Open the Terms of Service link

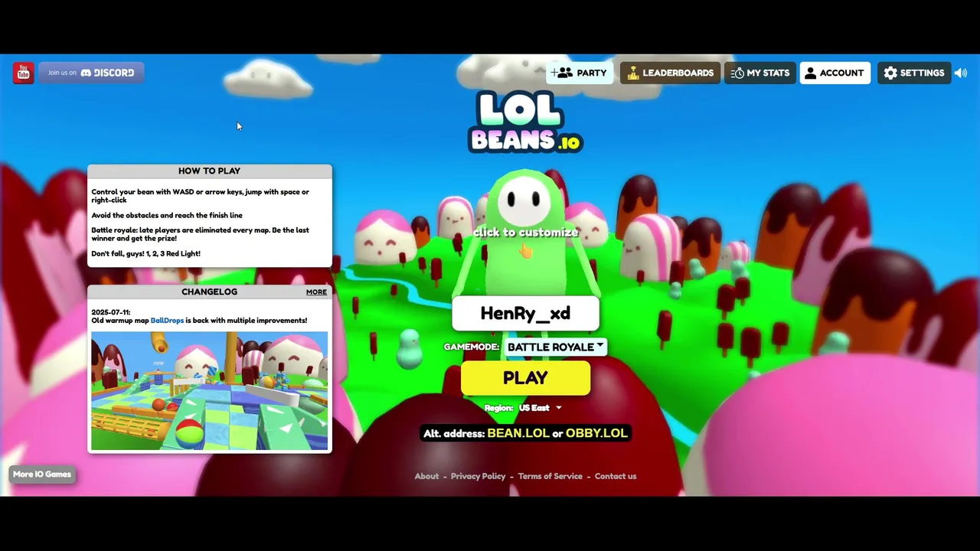[550, 476]
